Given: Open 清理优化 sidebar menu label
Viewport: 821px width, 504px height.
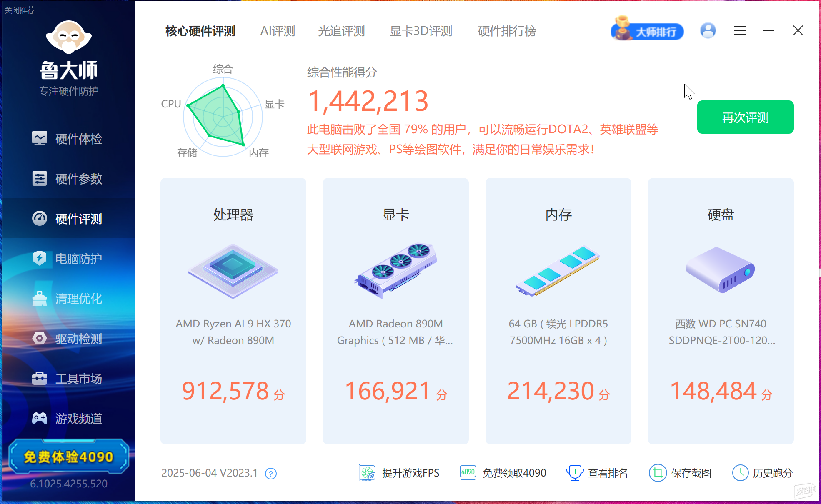Looking at the screenshot, I should (x=79, y=299).
